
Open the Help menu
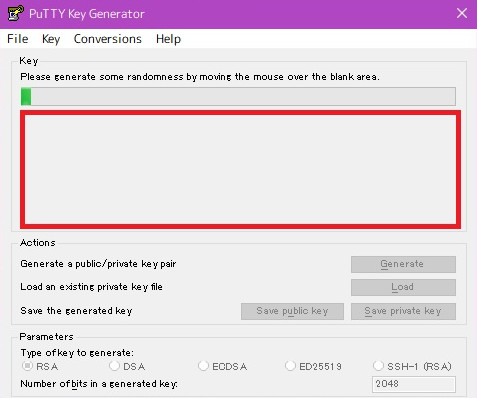point(168,39)
